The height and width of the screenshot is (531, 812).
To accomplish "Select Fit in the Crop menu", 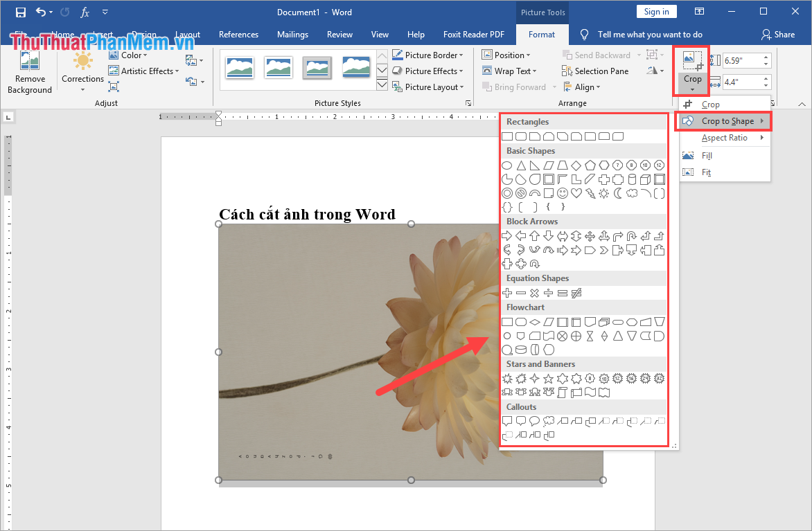I will tap(725, 172).
